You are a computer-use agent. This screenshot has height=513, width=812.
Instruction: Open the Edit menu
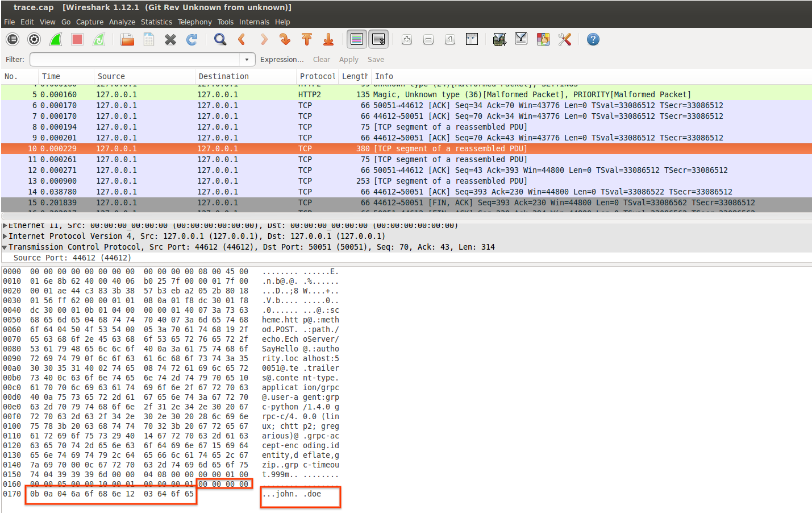pos(27,22)
